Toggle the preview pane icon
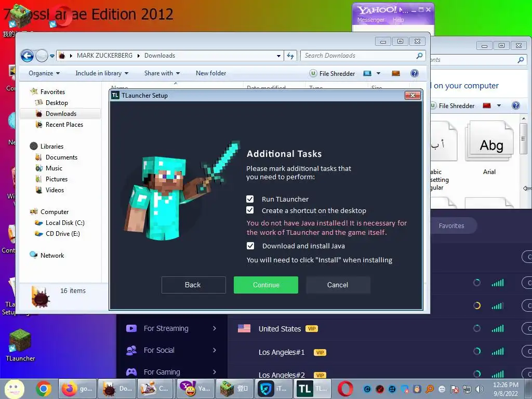Screen dimensions: 532x399 tap(395, 73)
